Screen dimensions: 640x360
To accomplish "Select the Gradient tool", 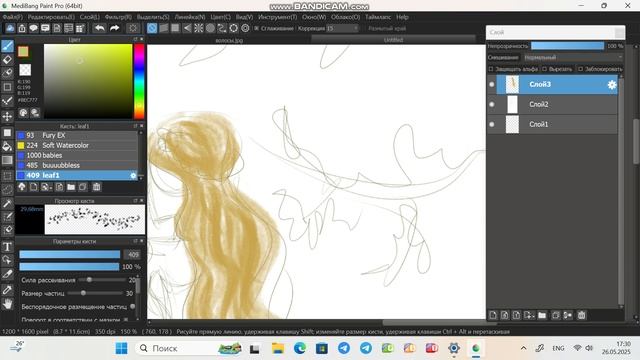I will 7,160.
